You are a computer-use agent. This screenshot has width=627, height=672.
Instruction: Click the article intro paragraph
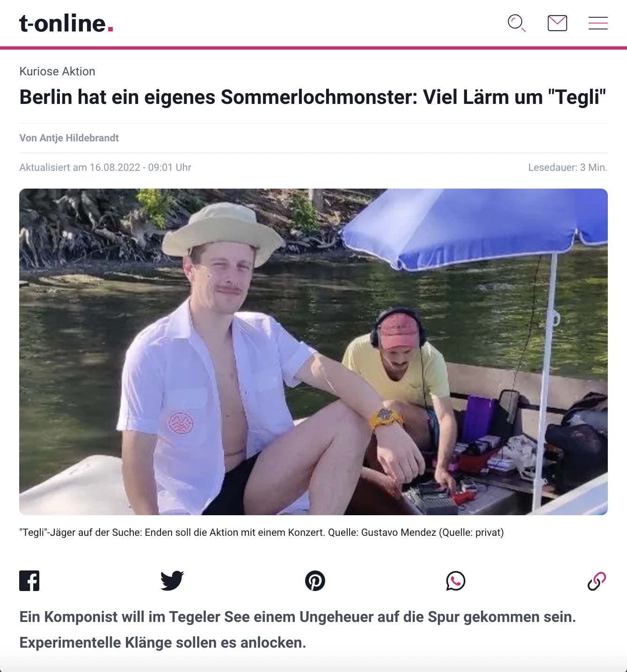(298, 630)
